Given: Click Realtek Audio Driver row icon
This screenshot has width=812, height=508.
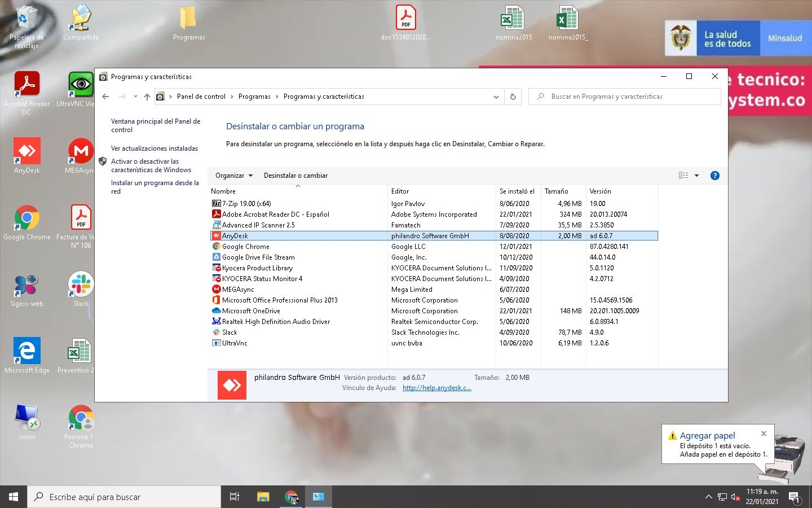Looking at the screenshot, I should pos(216,322).
